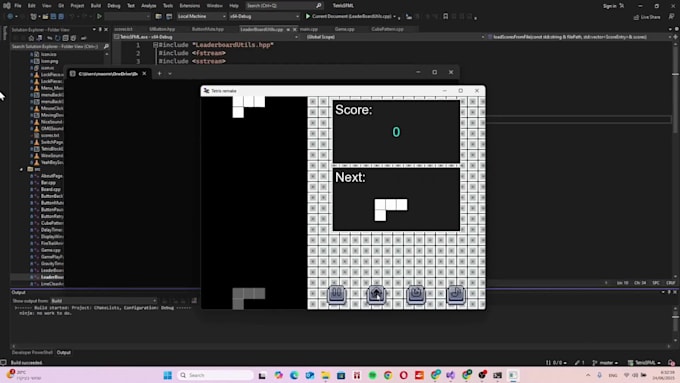680x383 pixels.
Task: Click the TetrisSFML repository in status bar
Action: click(x=644, y=363)
